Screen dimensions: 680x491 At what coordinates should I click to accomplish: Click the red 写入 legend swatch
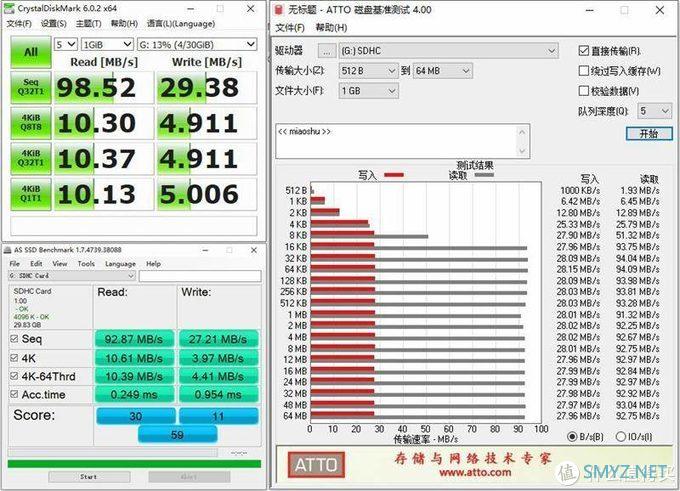(x=394, y=175)
